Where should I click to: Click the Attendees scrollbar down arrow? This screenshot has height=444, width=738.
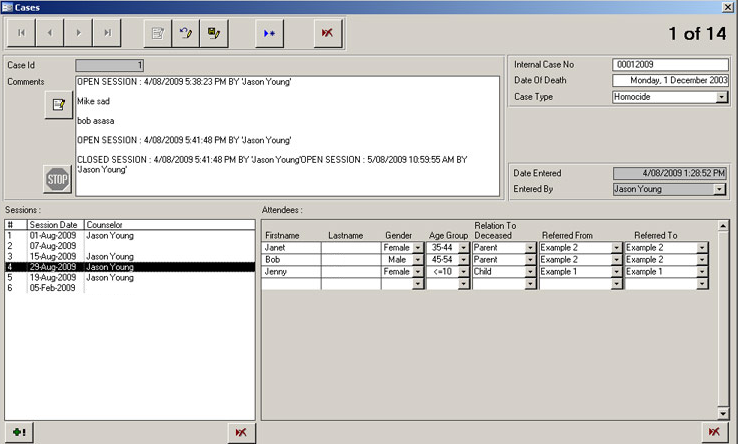(x=723, y=414)
